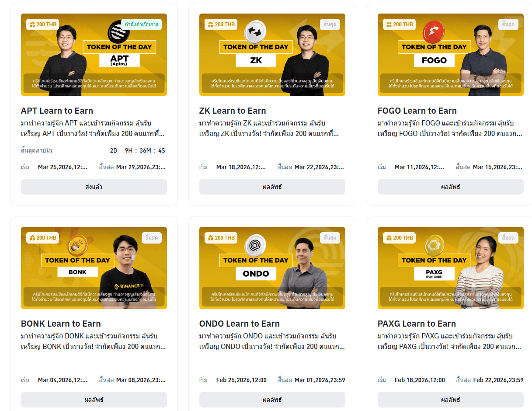Click the ONDO coin icon in banner
Image resolution: width=532 pixels, height=411 pixels.
[256, 245]
